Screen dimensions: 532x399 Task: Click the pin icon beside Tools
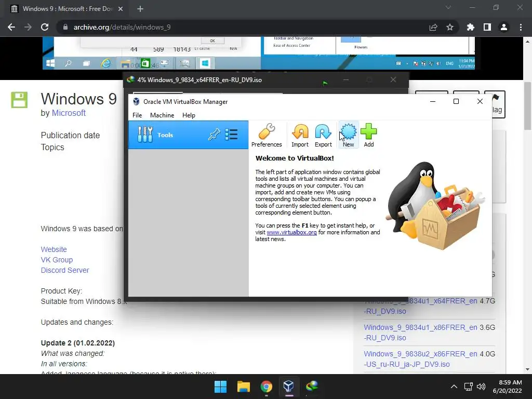pyautogui.click(x=214, y=135)
